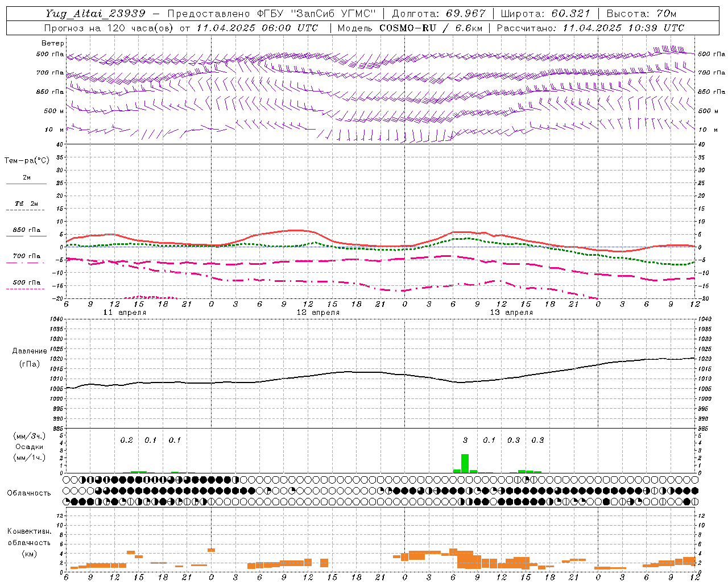
Task: Select the latitude value Широта: 60.321
Action: [x=545, y=14]
